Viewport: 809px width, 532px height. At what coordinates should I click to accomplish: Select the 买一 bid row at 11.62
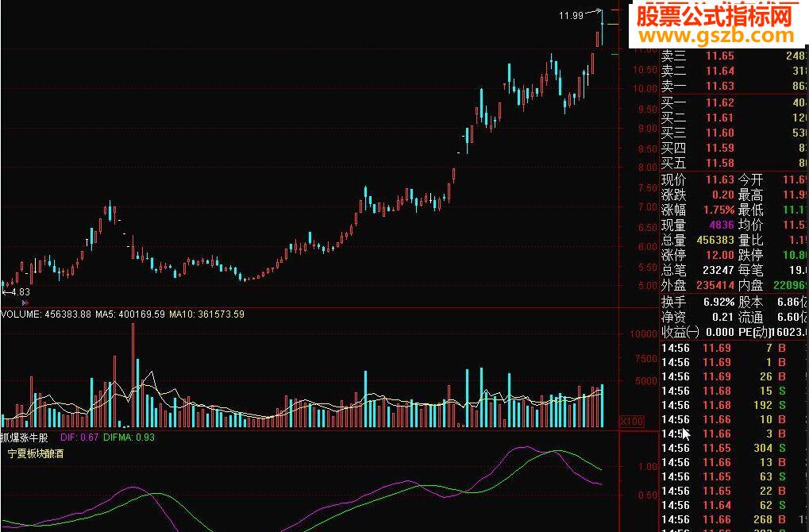(734, 102)
